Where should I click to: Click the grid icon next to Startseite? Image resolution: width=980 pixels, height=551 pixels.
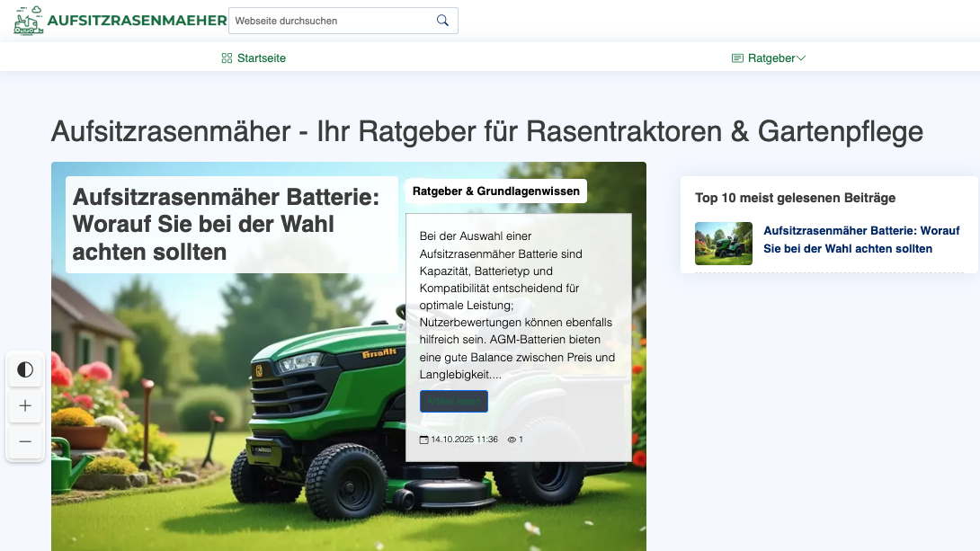coord(226,58)
